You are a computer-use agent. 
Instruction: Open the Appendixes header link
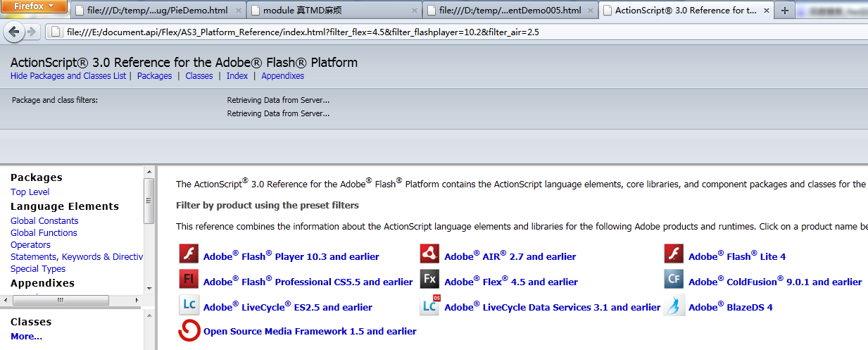tap(283, 76)
